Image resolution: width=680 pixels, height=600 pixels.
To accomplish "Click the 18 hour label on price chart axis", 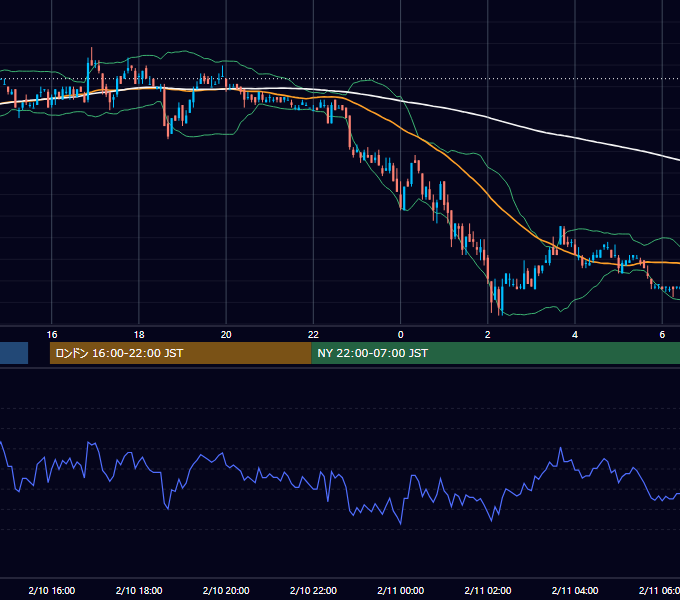I will pyautogui.click(x=139, y=335).
